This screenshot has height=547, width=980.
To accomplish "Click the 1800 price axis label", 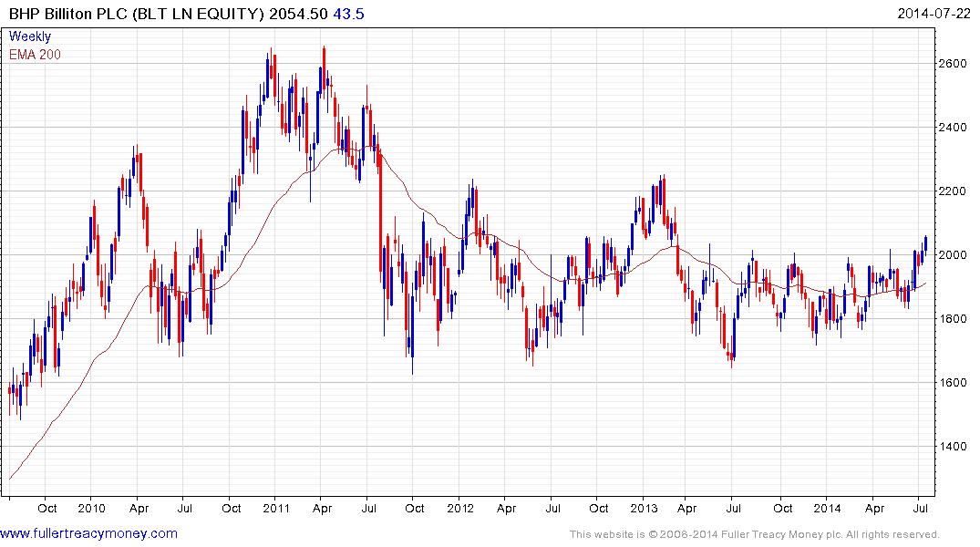I will 954,319.
